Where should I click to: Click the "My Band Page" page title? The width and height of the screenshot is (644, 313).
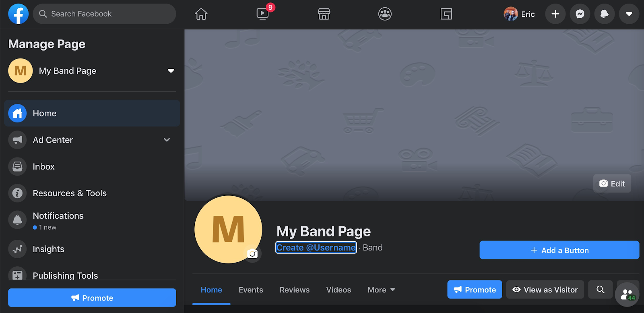point(324,231)
